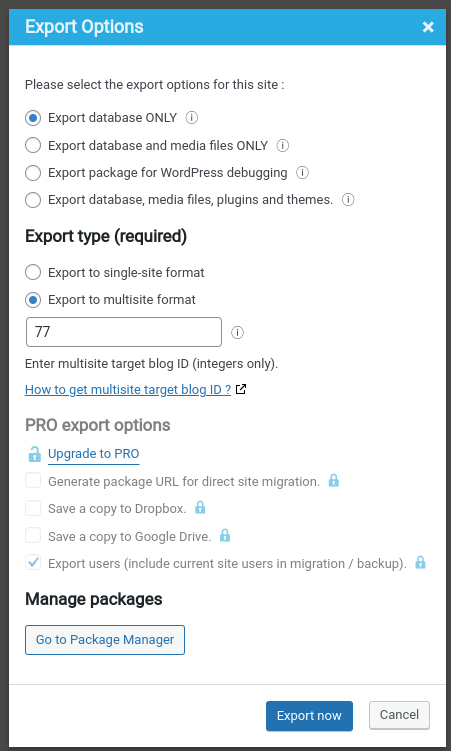451x751 pixels.
Task: Select Export to single-site format
Action: pyautogui.click(x=33, y=273)
